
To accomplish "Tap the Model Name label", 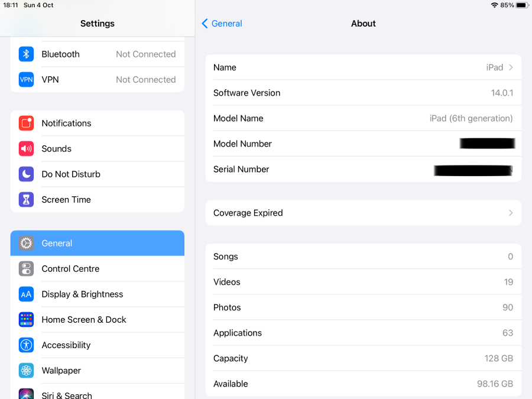I will 238,118.
